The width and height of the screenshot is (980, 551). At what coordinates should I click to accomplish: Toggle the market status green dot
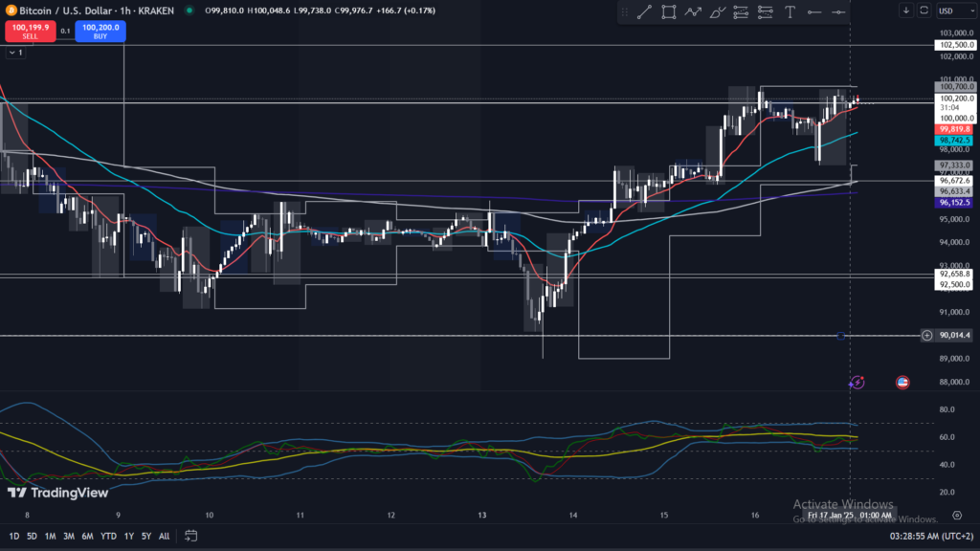coord(189,11)
